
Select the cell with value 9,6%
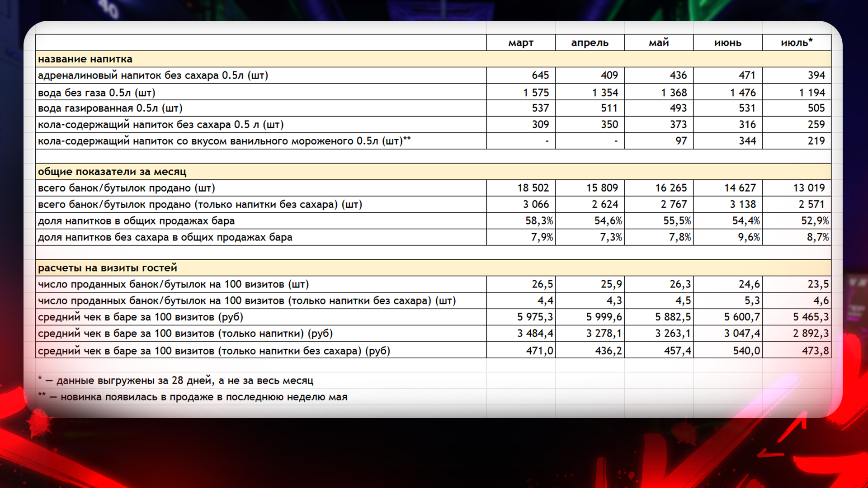pos(728,237)
